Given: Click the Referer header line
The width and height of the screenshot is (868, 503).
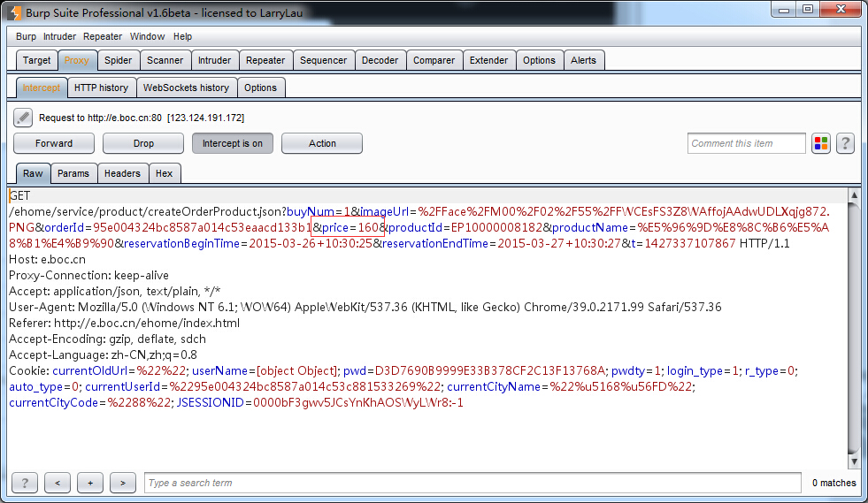Looking at the screenshot, I should tap(124, 324).
